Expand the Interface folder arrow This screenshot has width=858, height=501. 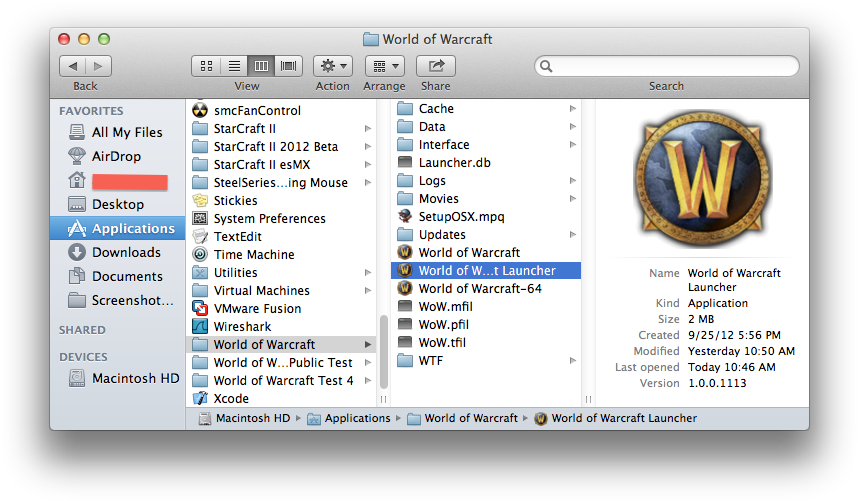pyautogui.click(x=573, y=145)
